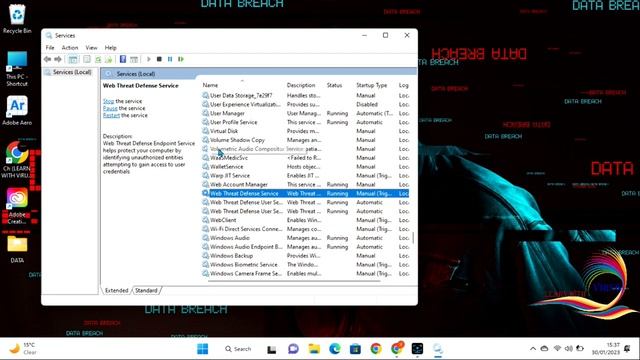Click the Start Service play icon
640x360 pixels.
(149, 59)
